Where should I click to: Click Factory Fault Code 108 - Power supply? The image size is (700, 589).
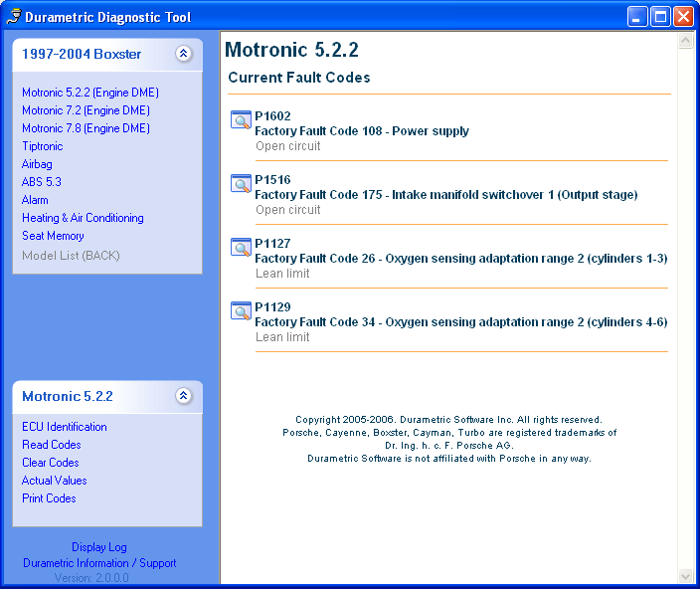click(362, 131)
